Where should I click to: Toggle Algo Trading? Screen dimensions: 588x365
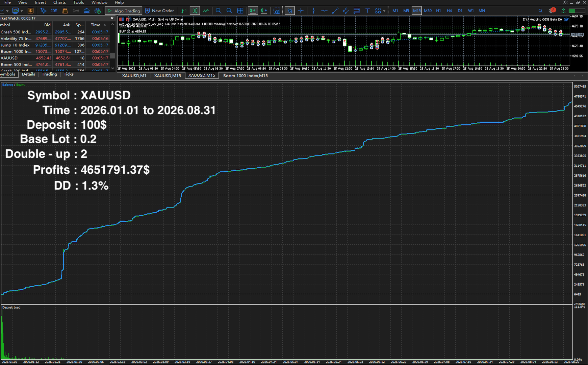pos(124,11)
